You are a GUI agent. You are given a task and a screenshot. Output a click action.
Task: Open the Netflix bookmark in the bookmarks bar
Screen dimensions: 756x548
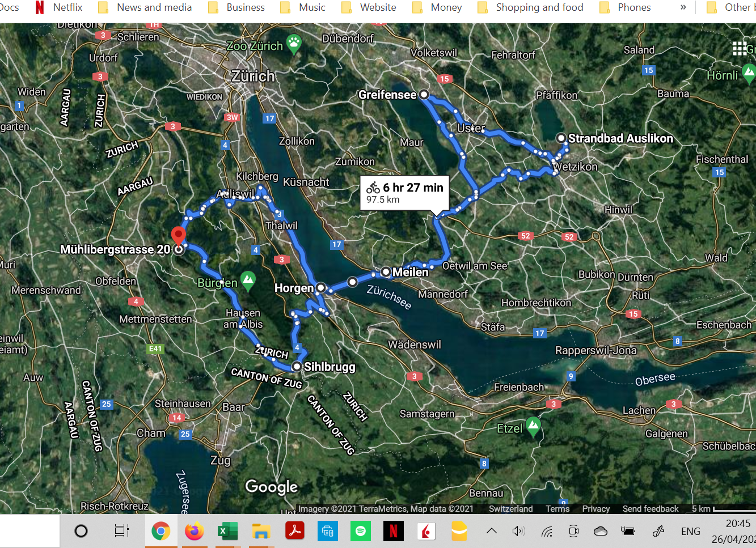point(59,7)
